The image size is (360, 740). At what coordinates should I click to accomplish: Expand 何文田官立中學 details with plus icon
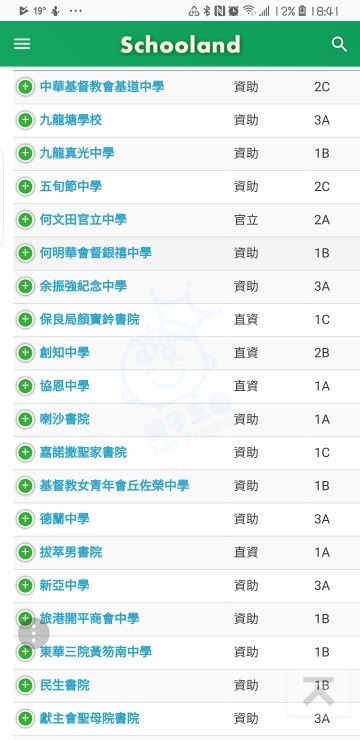(x=25, y=220)
